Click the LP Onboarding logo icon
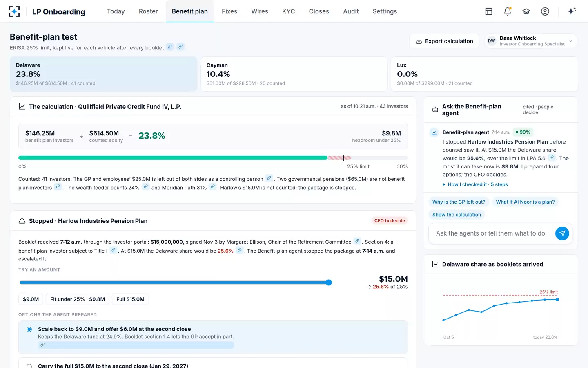The image size is (588, 368). click(x=14, y=11)
